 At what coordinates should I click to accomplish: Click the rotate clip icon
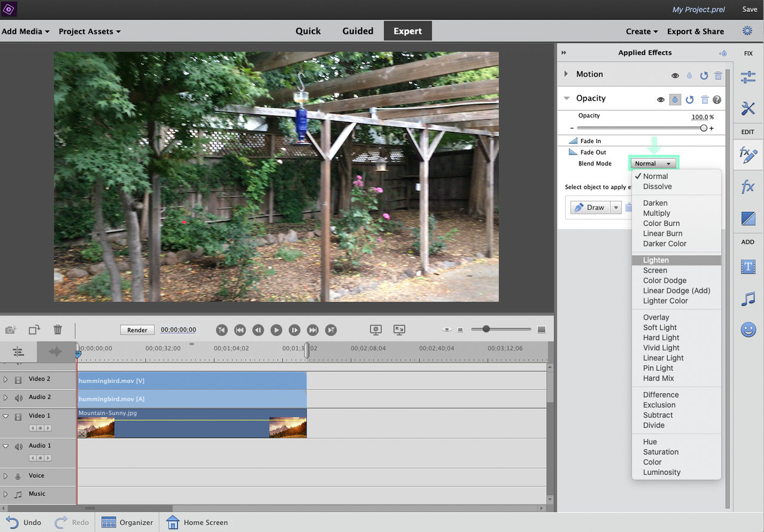pyautogui.click(x=35, y=329)
